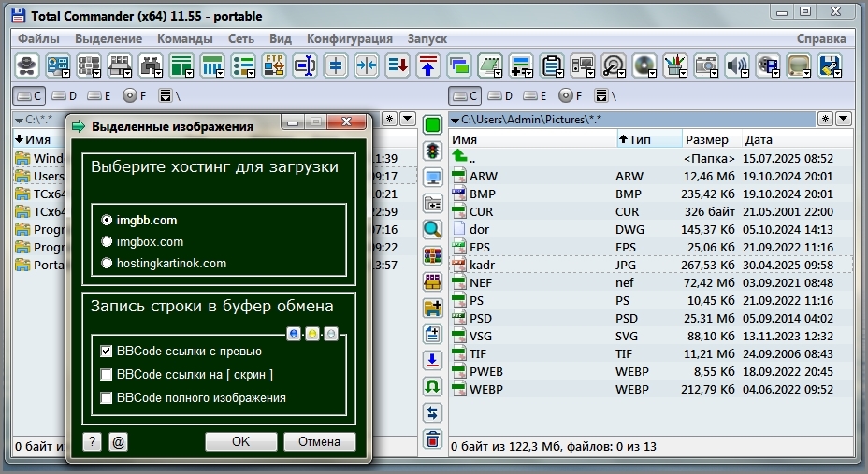Open the Команды menu

tap(185, 38)
